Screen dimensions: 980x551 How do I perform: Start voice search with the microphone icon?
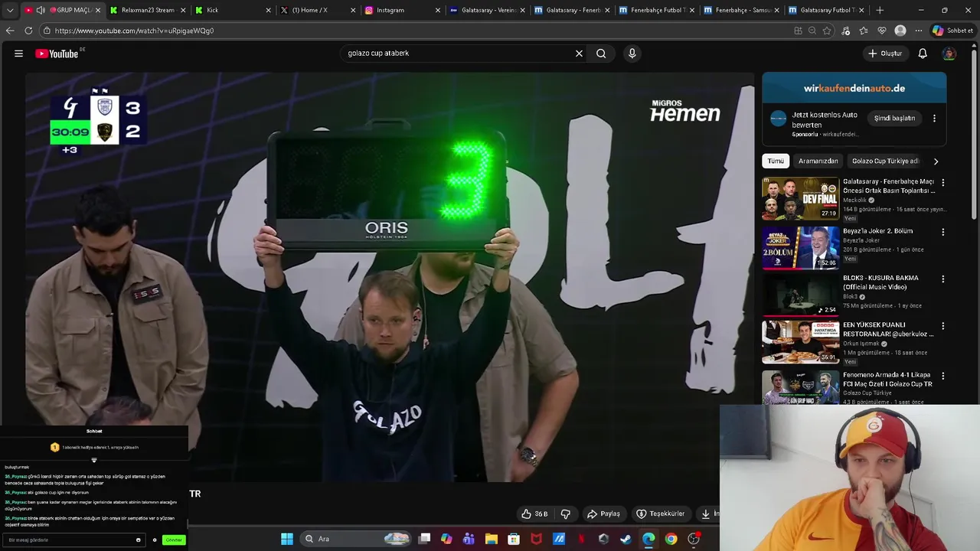click(632, 54)
